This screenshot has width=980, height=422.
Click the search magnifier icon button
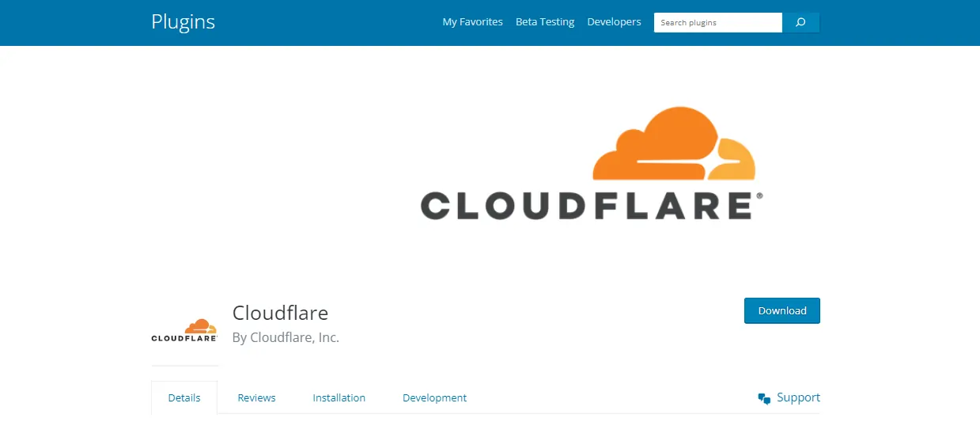(800, 22)
